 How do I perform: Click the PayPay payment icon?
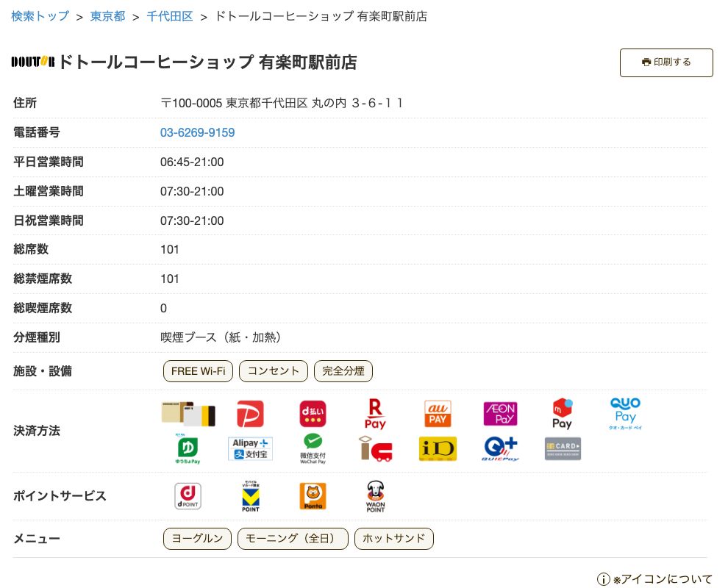click(250, 414)
